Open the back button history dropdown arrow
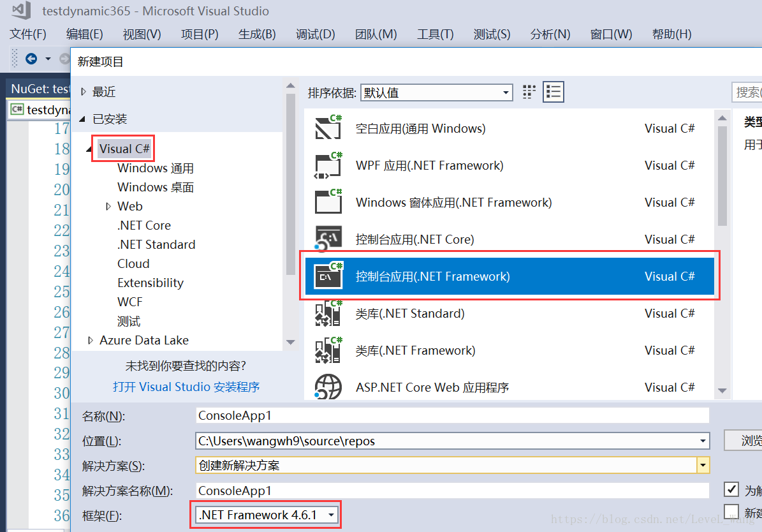The height and width of the screenshot is (532, 762). click(48, 59)
